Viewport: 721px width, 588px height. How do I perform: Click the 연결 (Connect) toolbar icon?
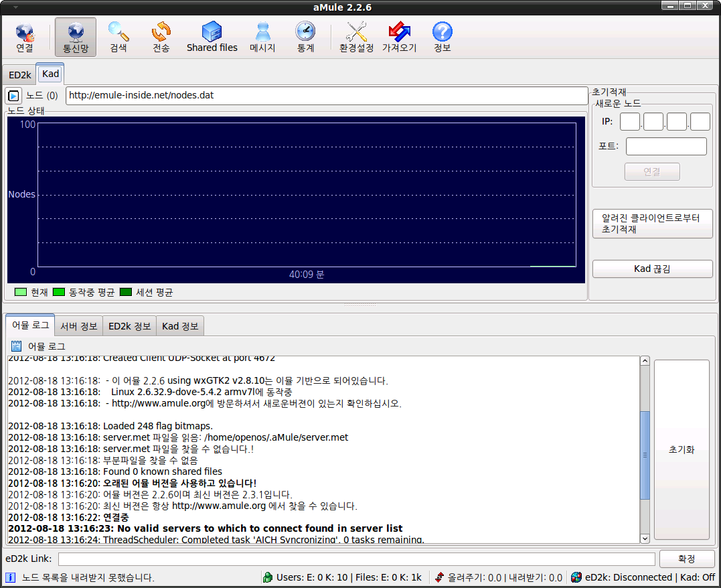click(25, 37)
